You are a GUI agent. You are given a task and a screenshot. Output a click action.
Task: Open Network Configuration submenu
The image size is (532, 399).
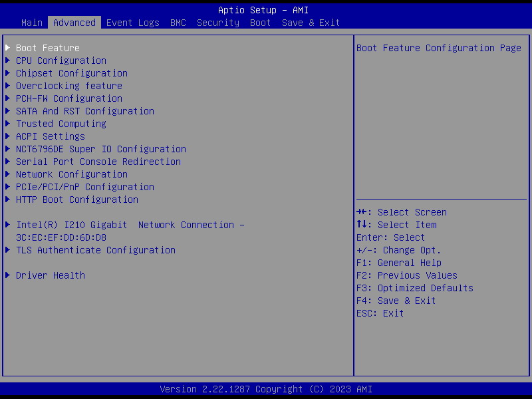(72, 174)
